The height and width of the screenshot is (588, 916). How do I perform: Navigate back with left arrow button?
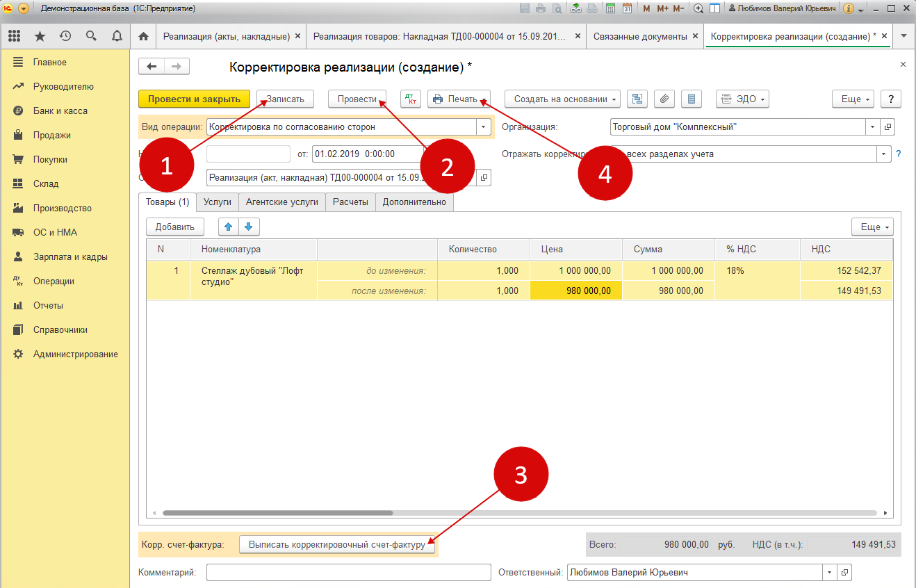click(x=152, y=67)
